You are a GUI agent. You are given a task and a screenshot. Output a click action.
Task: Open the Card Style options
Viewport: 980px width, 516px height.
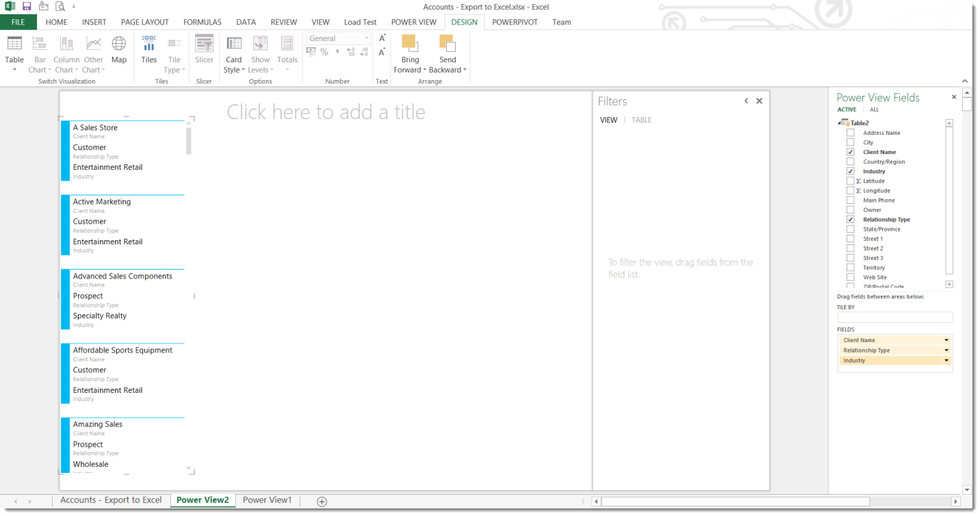(x=233, y=55)
